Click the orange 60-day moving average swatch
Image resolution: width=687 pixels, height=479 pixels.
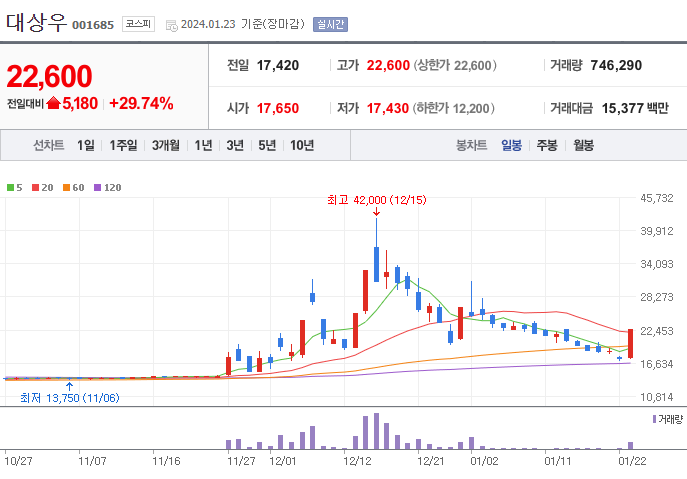(67, 188)
